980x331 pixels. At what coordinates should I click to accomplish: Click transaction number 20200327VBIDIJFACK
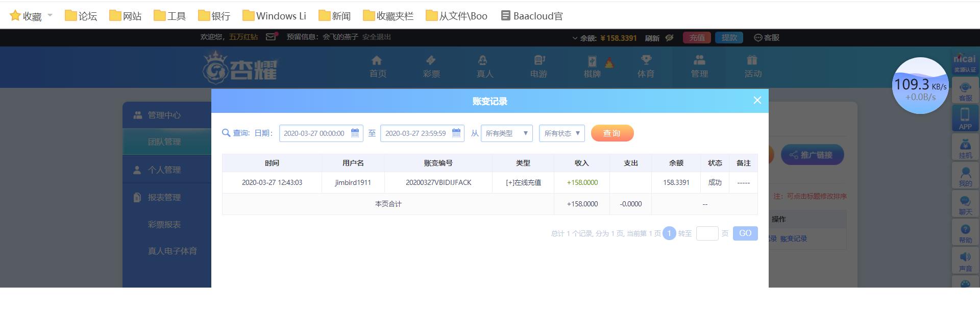click(438, 182)
